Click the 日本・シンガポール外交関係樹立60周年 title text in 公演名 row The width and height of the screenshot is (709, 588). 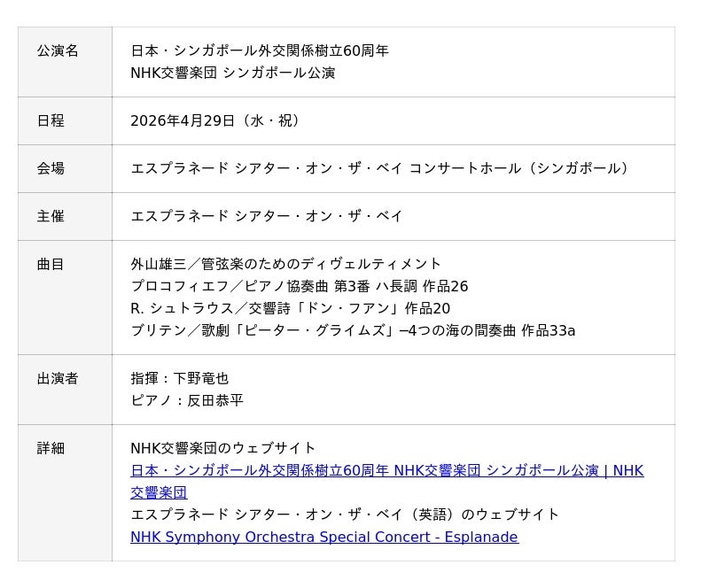coord(260,51)
